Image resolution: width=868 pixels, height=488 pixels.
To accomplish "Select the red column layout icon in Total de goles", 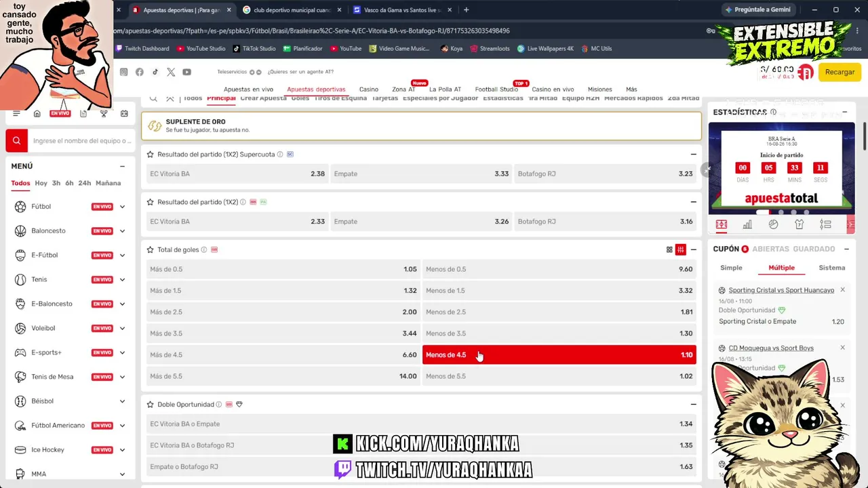I will click(x=681, y=249).
